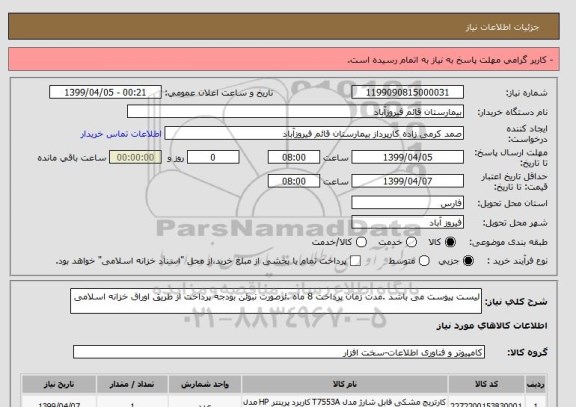Open the اطلاعات تماس خریدار link
The height and width of the screenshot is (407, 576).
click(121, 134)
